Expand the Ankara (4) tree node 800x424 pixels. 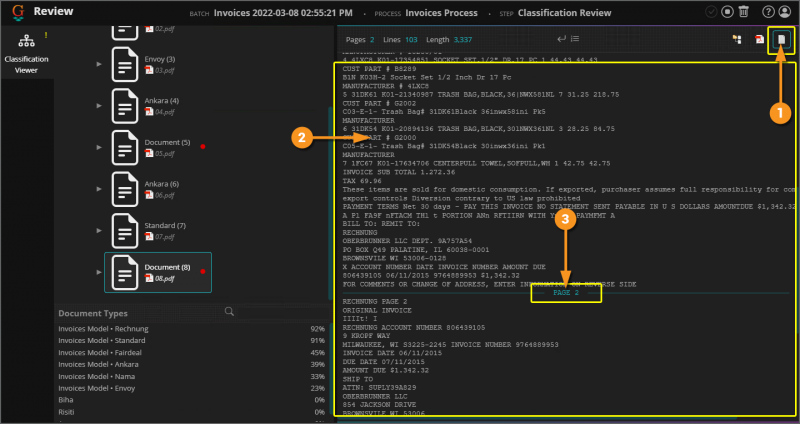[x=99, y=106]
